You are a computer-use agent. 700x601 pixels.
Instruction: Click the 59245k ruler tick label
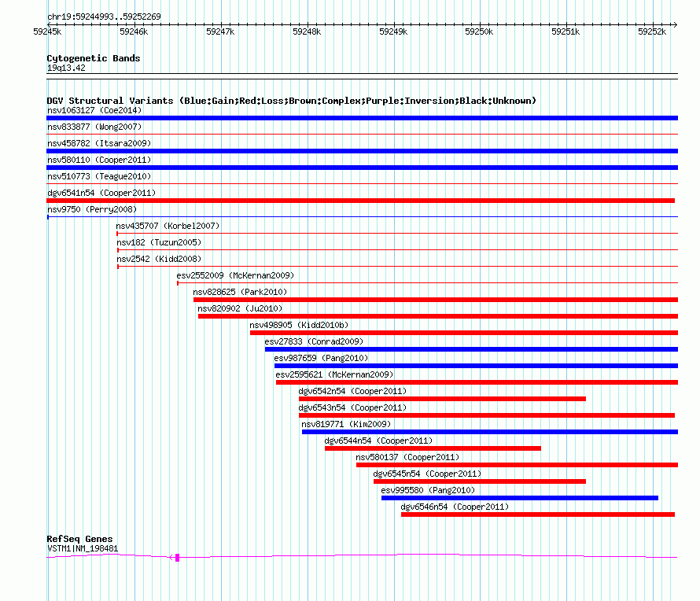(x=47, y=31)
